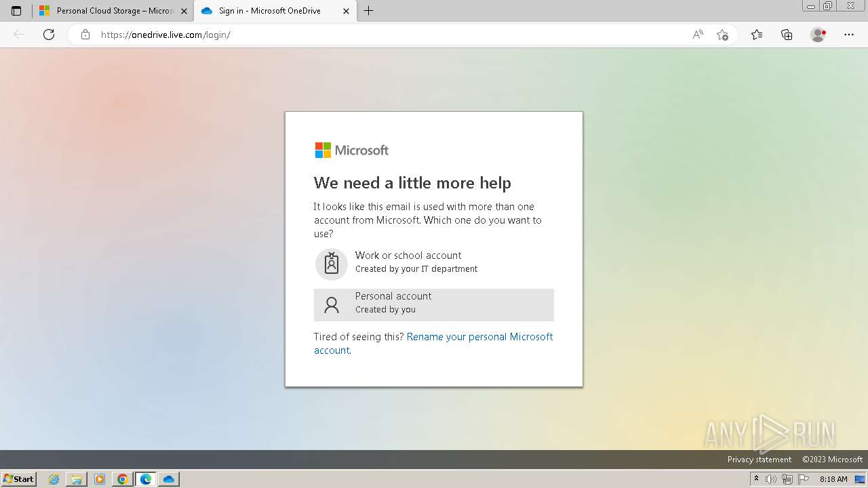Switch to Personal Cloud Storage tab
The image size is (868, 488).
point(113,11)
